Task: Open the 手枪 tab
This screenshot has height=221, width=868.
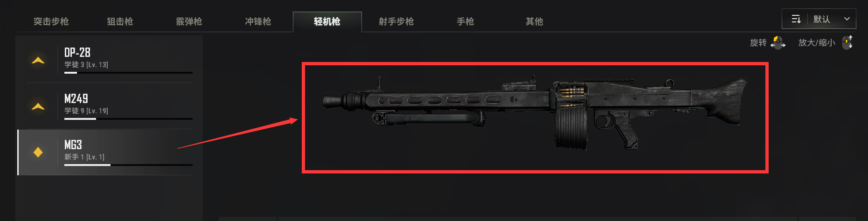Action: tap(465, 21)
